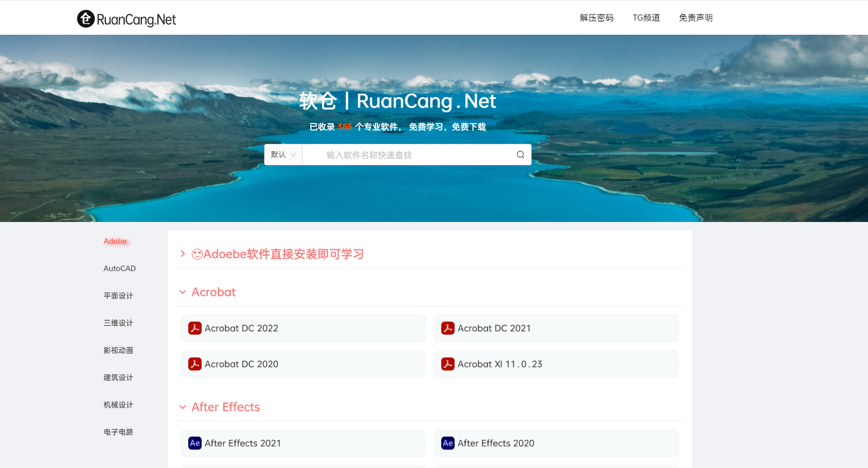Viewport: 868px width, 468px height.
Task: Open After Effects 2021 download link
Action: tap(303, 443)
